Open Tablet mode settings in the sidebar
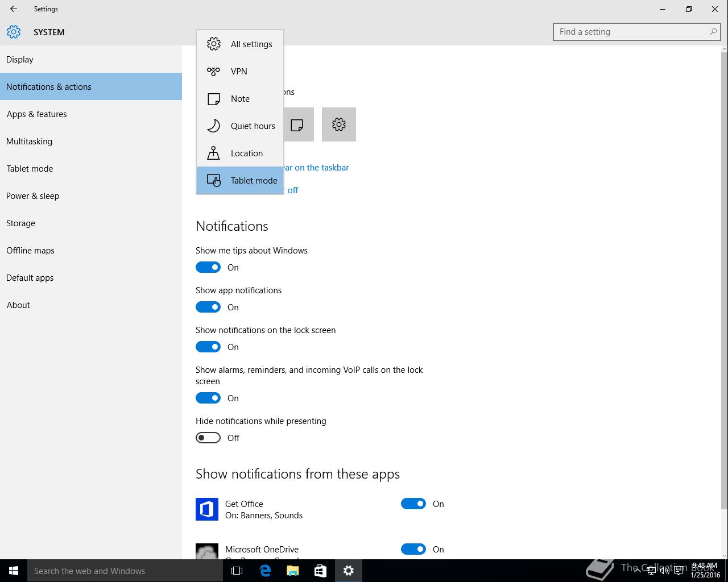 [91, 168]
